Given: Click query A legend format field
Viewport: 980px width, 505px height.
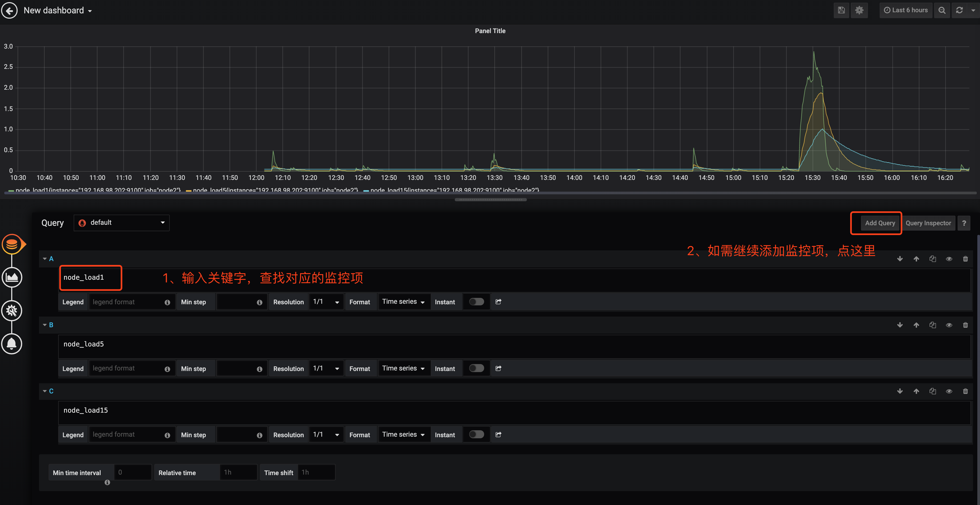Looking at the screenshot, I should (x=132, y=302).
